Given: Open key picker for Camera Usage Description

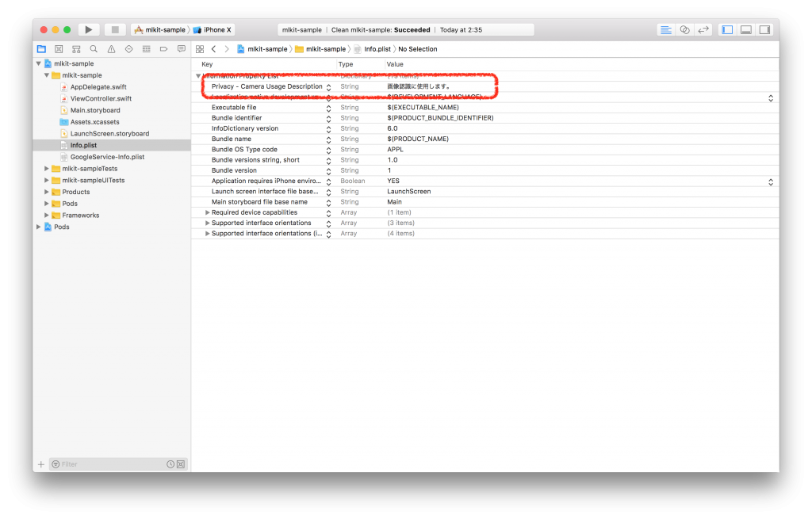Looking at the screenshot, I should 328,87.
